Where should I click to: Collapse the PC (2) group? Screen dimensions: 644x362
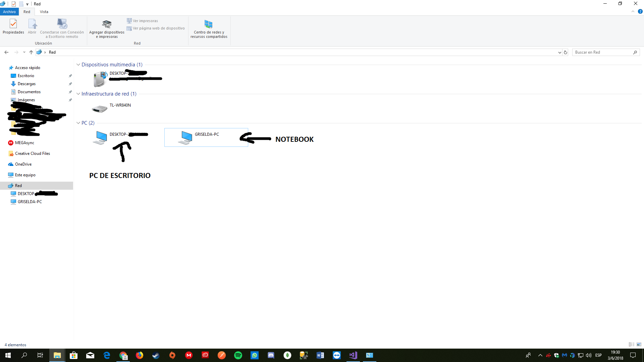point(78,123)
